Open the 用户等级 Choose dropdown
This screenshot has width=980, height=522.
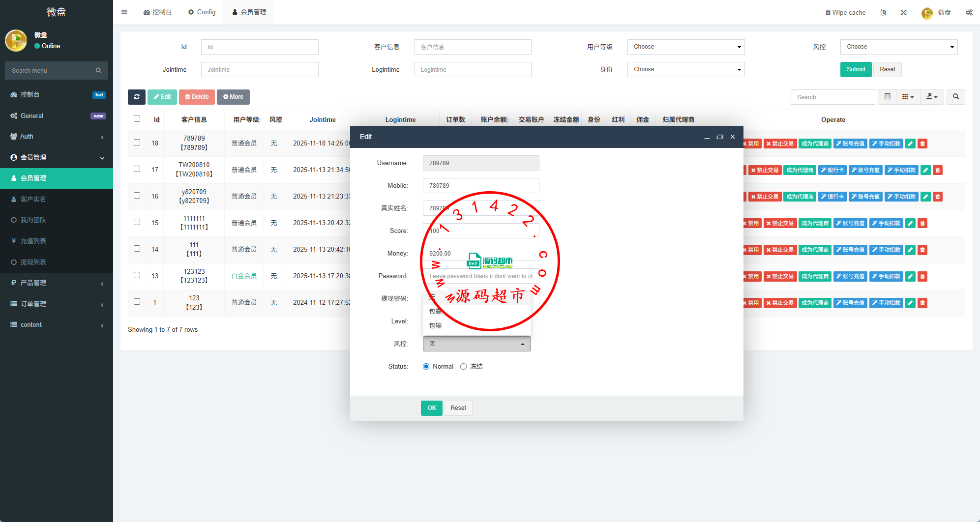tap(685, 47)
